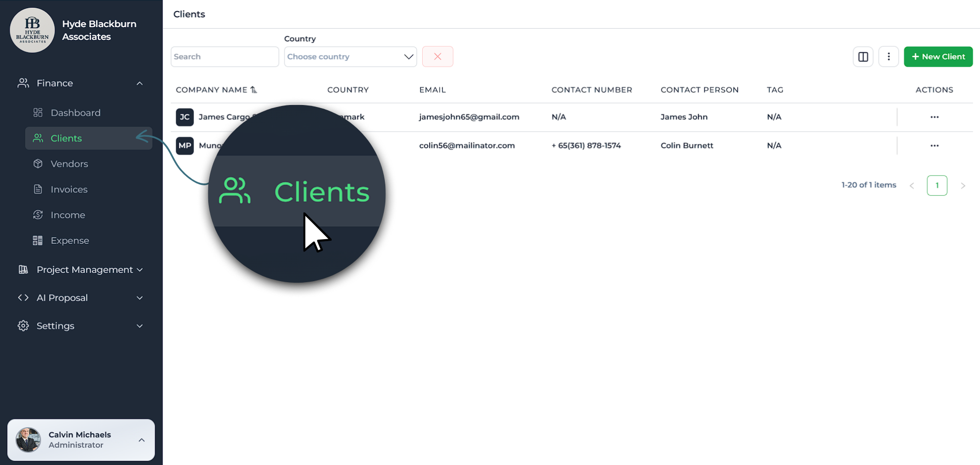Collapse the Finance section
The width and height of the screenshot is (980, 465).
[139, 83]
